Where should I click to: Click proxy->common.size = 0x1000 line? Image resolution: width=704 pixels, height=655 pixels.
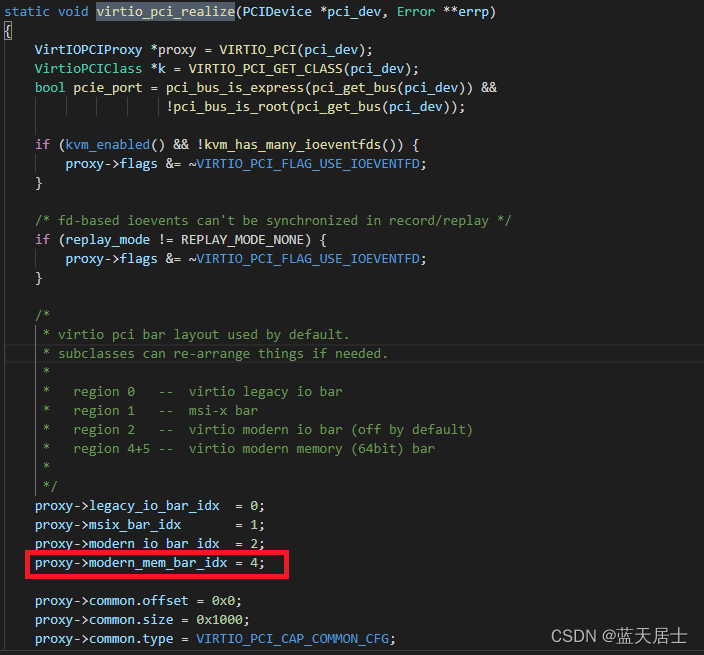coord(142,620)
